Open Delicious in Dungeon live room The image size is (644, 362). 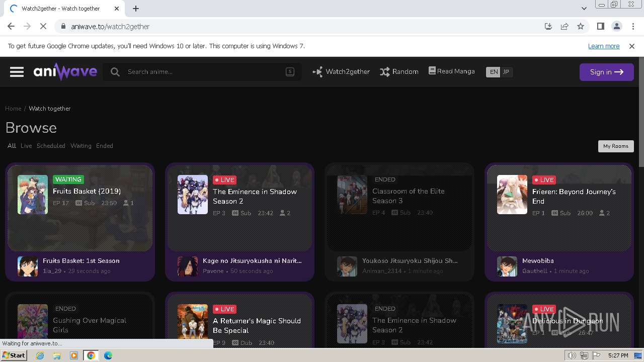pos(568,321)
